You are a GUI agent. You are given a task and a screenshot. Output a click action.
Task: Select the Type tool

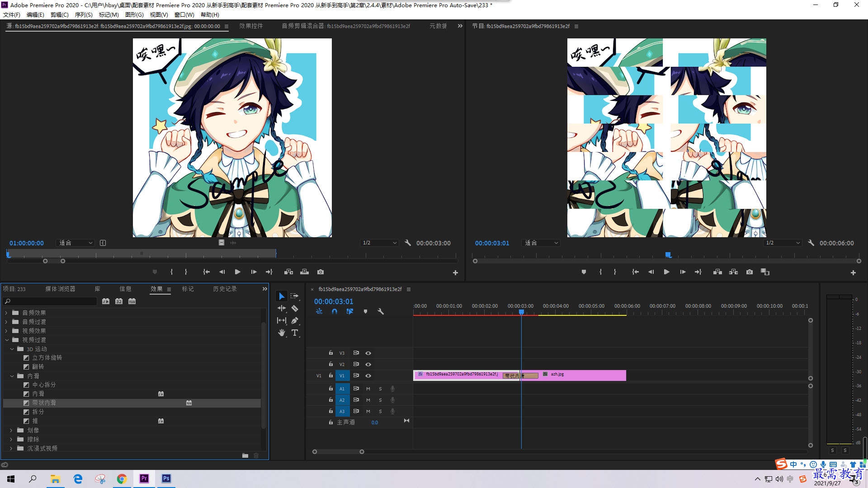[295, 333]
